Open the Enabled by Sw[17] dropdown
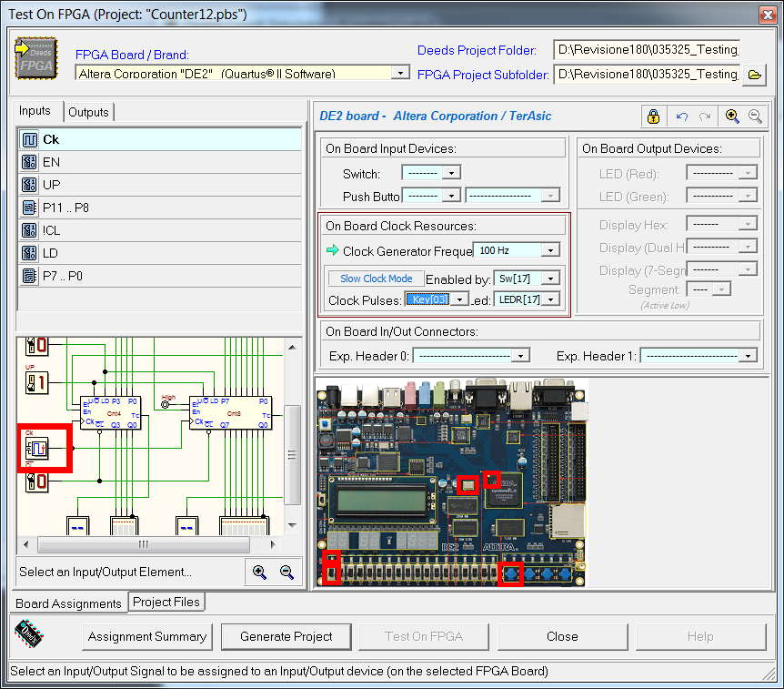 point(550,279)
